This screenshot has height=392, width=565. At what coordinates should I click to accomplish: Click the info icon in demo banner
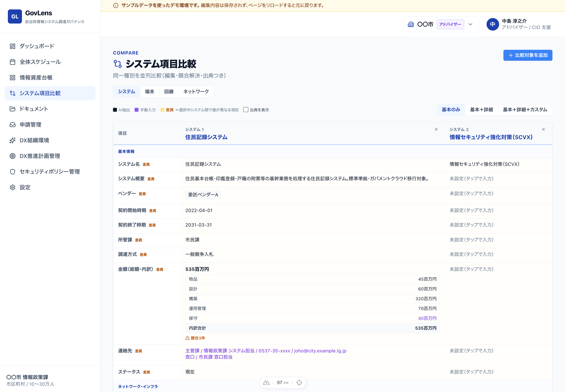[x=116, y=5]
